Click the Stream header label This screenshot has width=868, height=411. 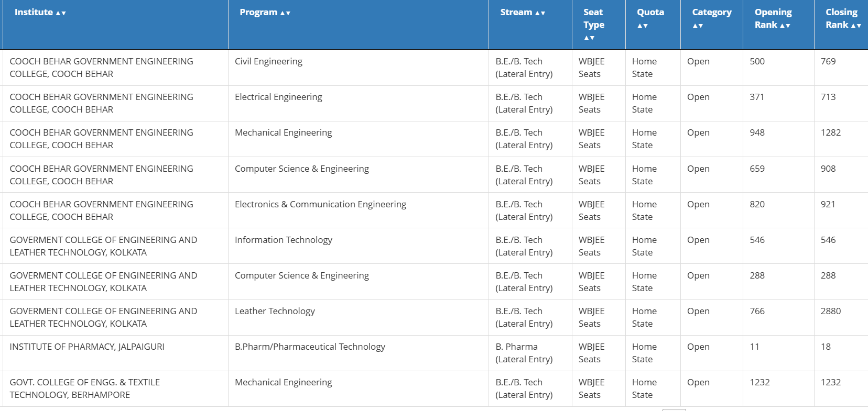point(516,12)
